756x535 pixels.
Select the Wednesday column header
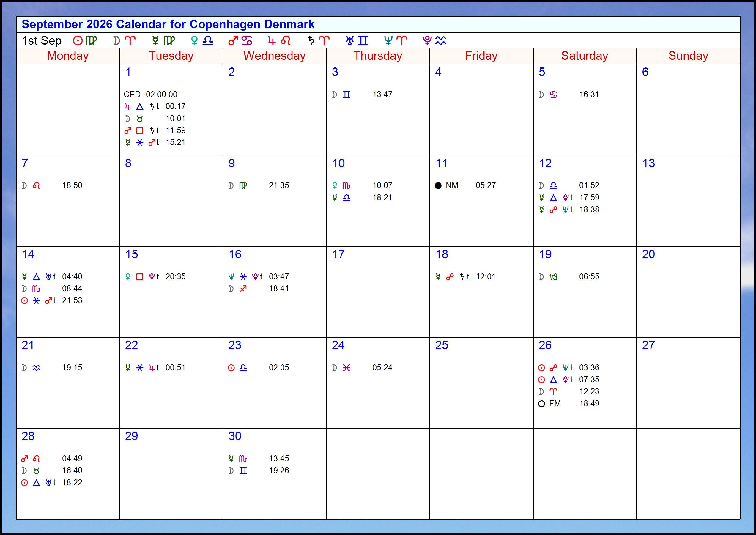[x=274, y=56]
